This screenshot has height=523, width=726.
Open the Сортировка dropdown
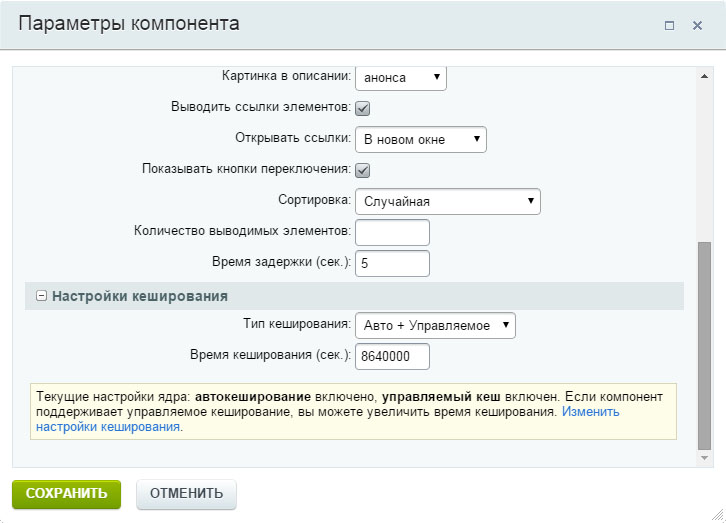click(x=447, y=201)
